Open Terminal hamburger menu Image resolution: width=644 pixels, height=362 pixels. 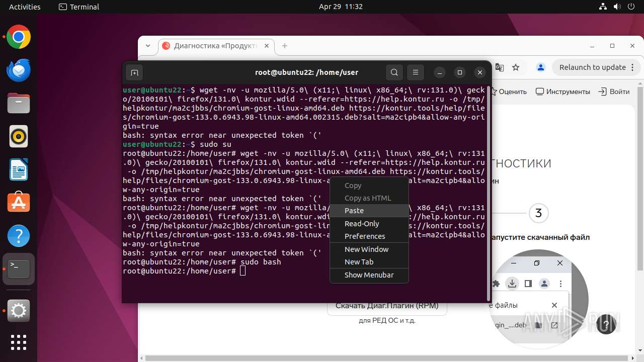coord(416,72)
